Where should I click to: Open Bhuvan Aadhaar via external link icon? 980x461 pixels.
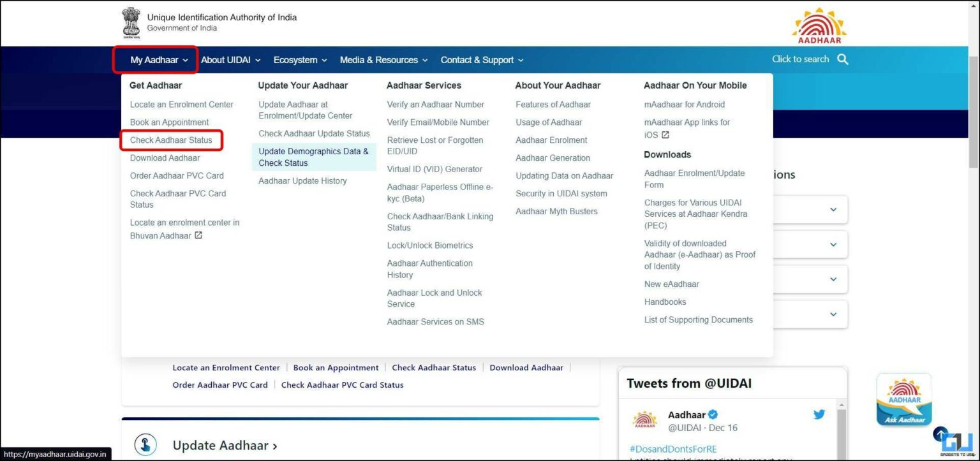pos(197,235)
